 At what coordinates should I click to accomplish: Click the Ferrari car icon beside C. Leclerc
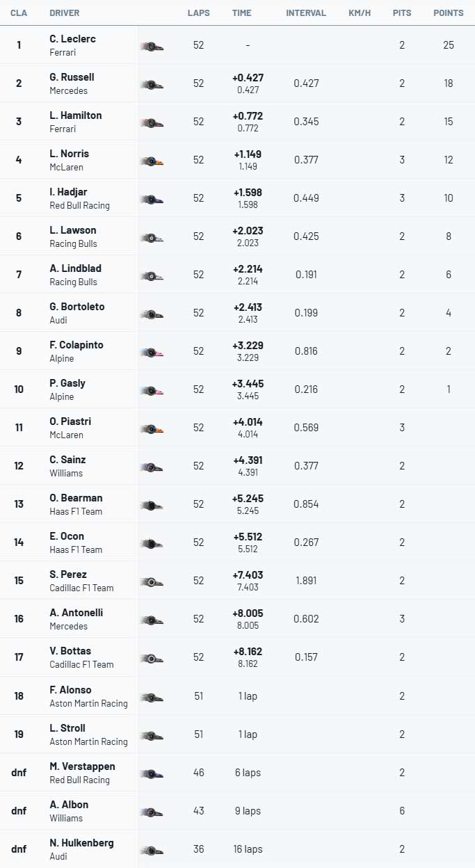(x=152, y=46)
